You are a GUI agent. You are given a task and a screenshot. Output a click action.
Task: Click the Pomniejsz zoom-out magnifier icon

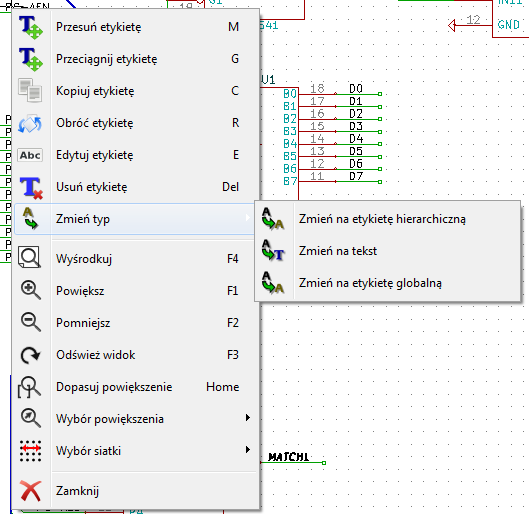(31, 322)
